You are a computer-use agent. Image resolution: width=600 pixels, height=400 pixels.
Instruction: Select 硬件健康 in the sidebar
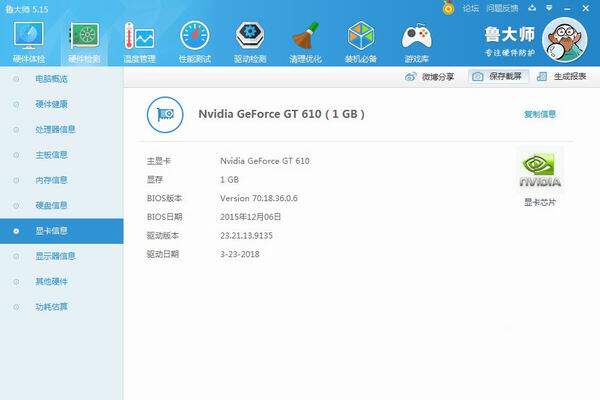coord(62,104)
